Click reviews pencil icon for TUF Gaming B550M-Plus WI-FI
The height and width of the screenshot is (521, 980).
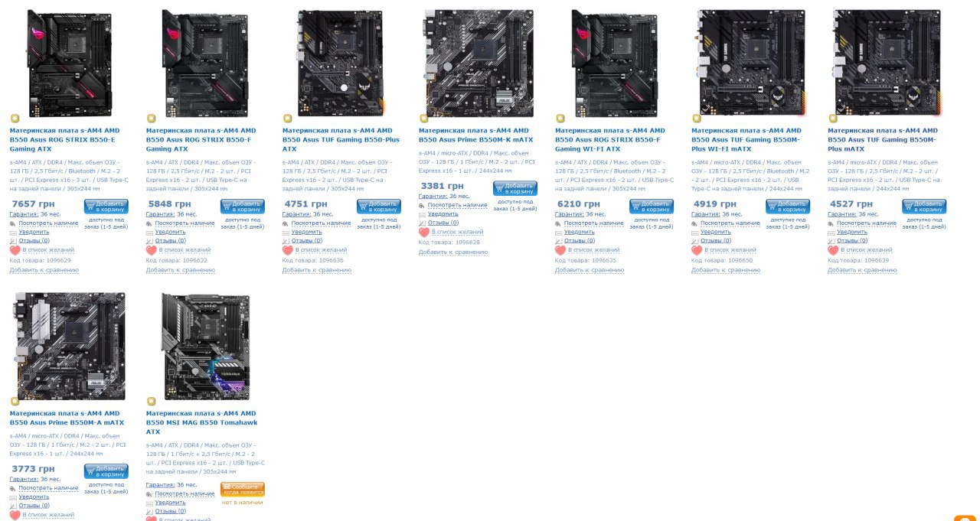694,241
